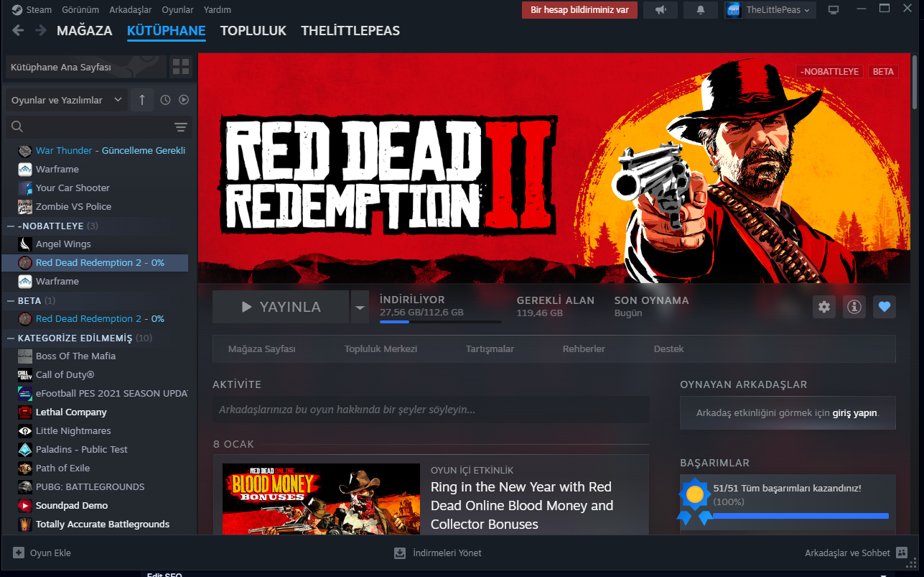
Task: Click the Boss Of The Mafia icon
Action: point(25,356)
